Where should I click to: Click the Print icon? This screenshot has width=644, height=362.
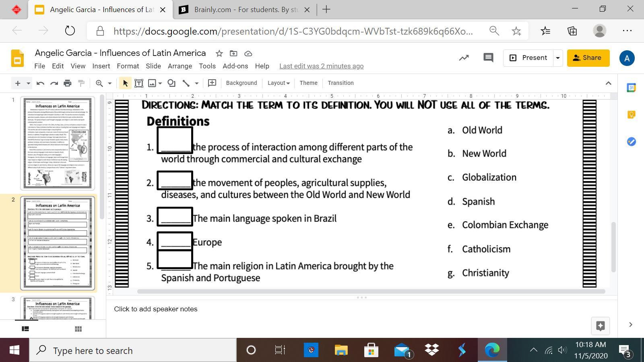[68, 83]
